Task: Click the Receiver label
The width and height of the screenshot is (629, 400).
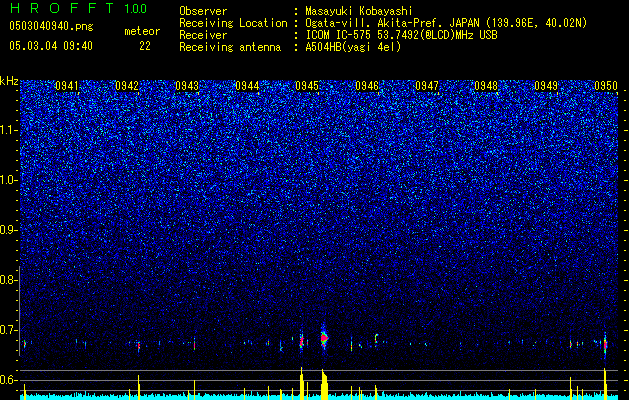Action: 203,35
